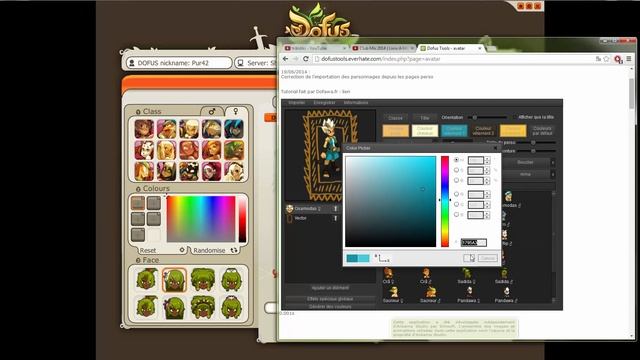
Task: Reload the Dofus Tools page
Action: 305,59
